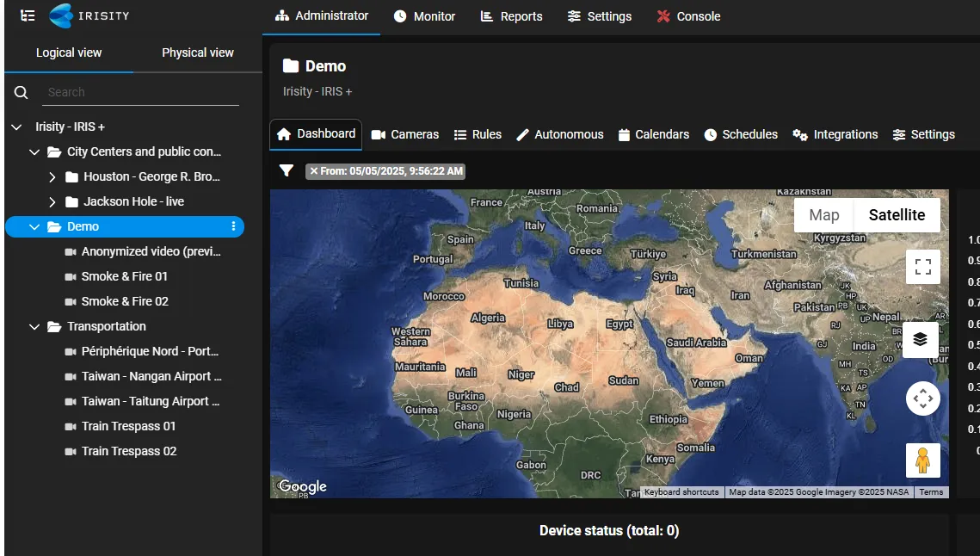This screenshot has height=556, width=980.
Task: Collapse the Irisity - IRIS + root node
Action: (17, 127)
